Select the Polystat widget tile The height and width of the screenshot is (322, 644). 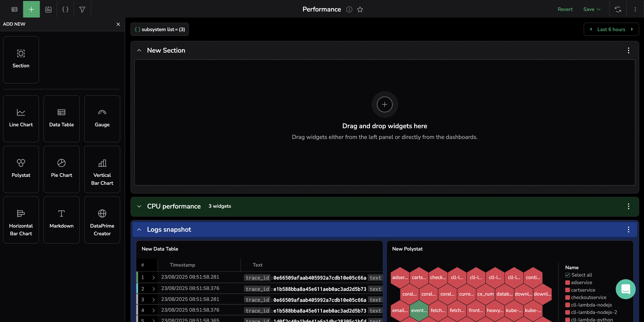21,169
